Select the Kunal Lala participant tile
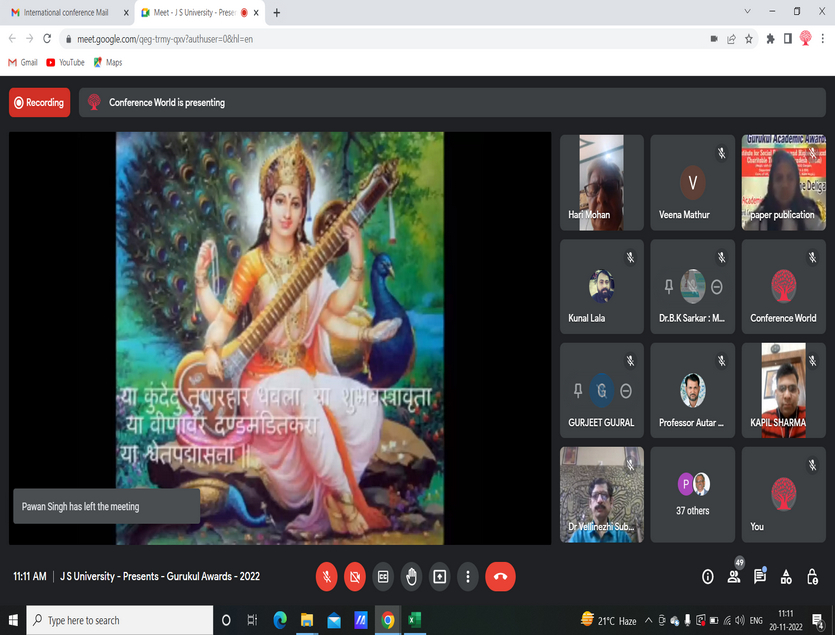Viewport: 835px width, 635px height. tap(602, 287)
